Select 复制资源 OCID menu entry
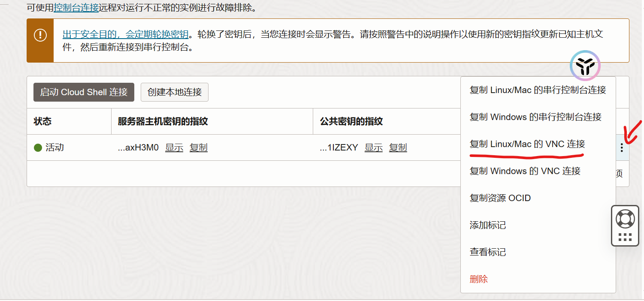This screenshot has height=301, width=644. tap(500, 198)
